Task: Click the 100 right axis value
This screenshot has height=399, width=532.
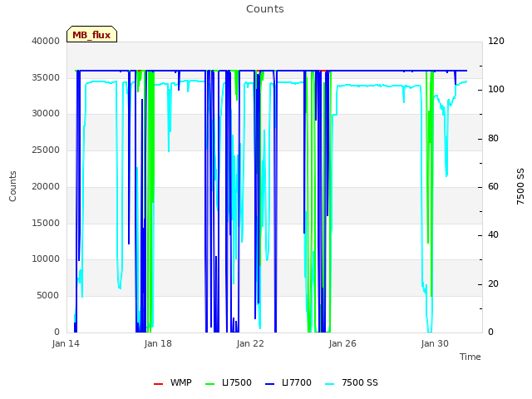Action: point(496,90)
